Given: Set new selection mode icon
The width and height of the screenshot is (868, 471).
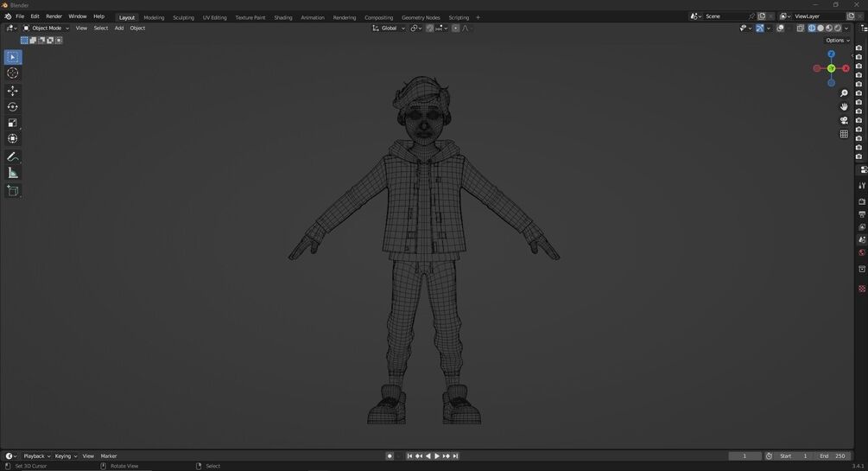Looking at the screenshot, I should 24,40.
